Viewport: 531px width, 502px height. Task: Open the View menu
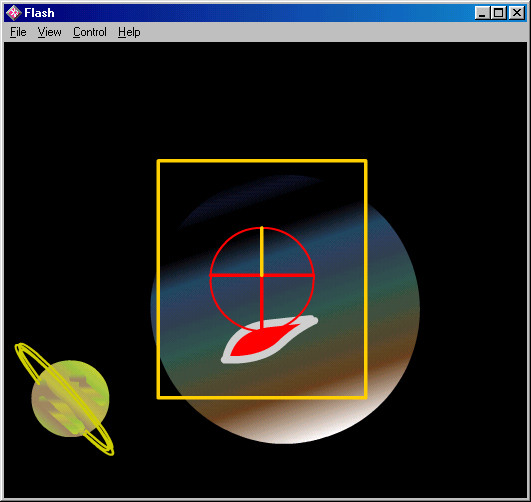[49, 32]
